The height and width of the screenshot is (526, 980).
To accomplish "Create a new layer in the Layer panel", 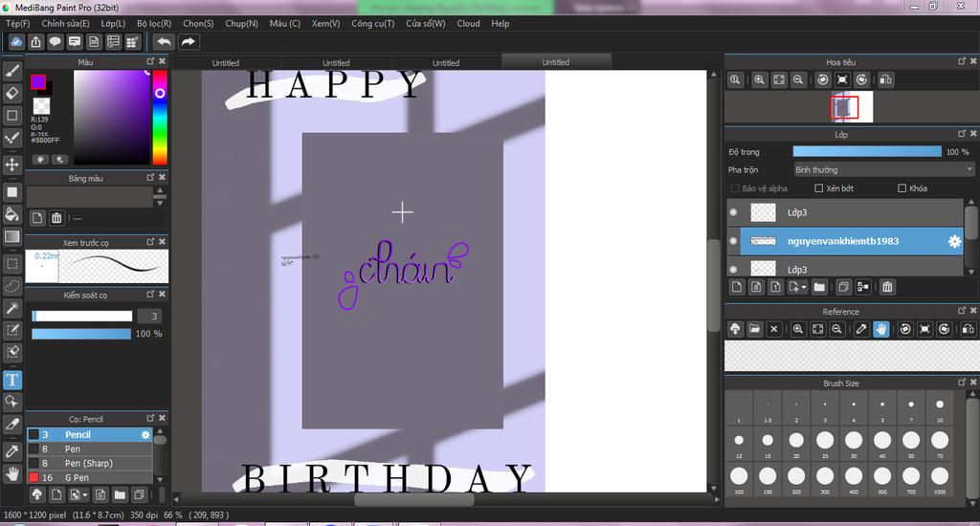I will point(737,287).
